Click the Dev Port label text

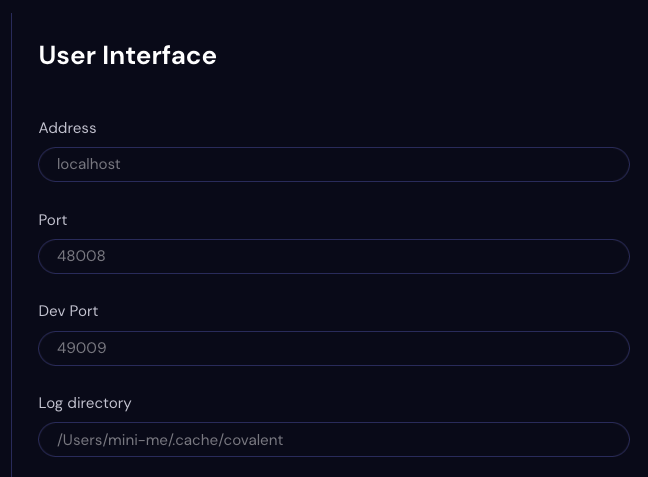[x=68, y=311]
